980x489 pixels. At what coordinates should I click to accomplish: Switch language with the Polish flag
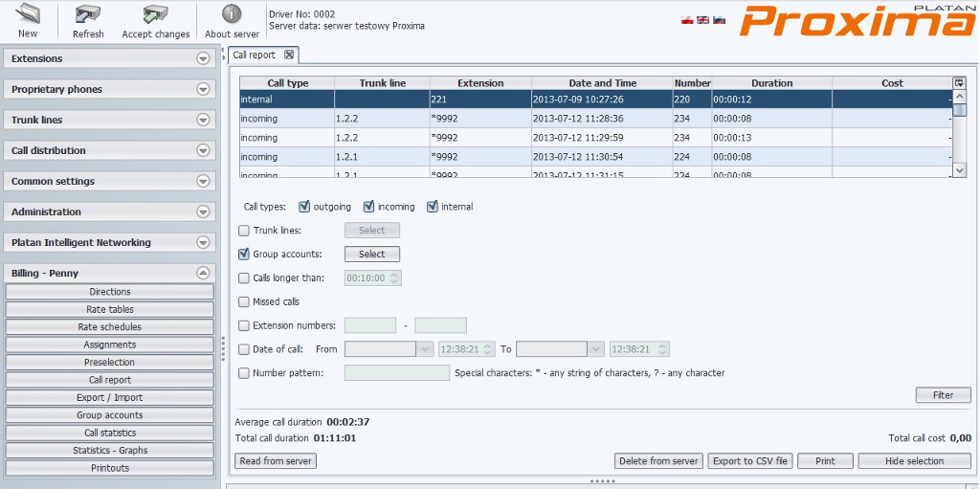click(687, 19)
